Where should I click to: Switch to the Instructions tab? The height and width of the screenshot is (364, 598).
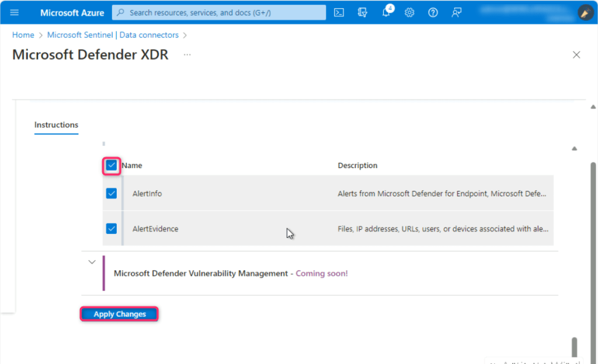point(56,125)
